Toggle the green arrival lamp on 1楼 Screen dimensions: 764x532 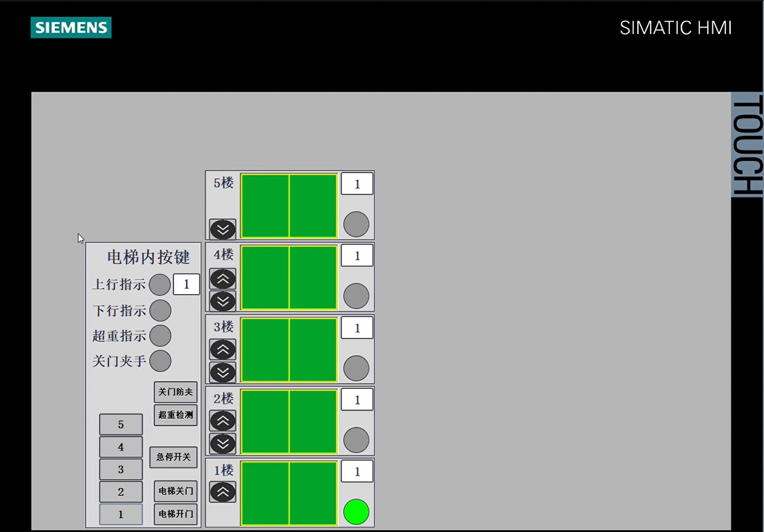click(356, 512)
